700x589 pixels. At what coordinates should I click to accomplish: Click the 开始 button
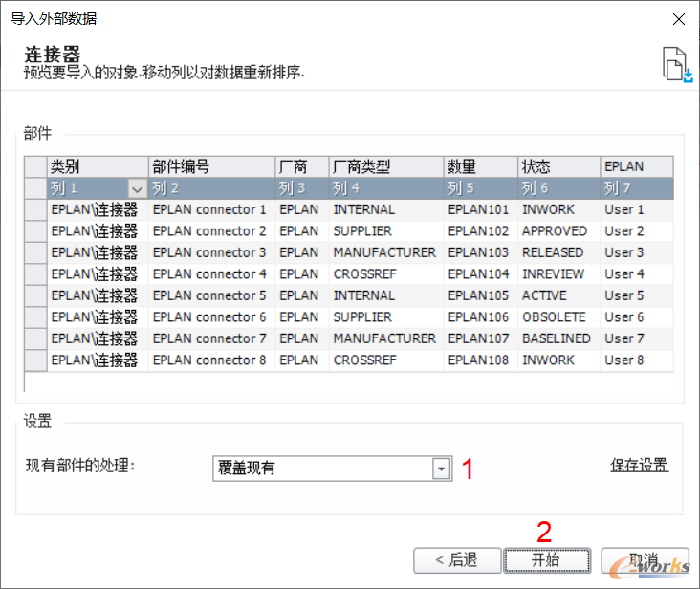(x=547, y=560)
